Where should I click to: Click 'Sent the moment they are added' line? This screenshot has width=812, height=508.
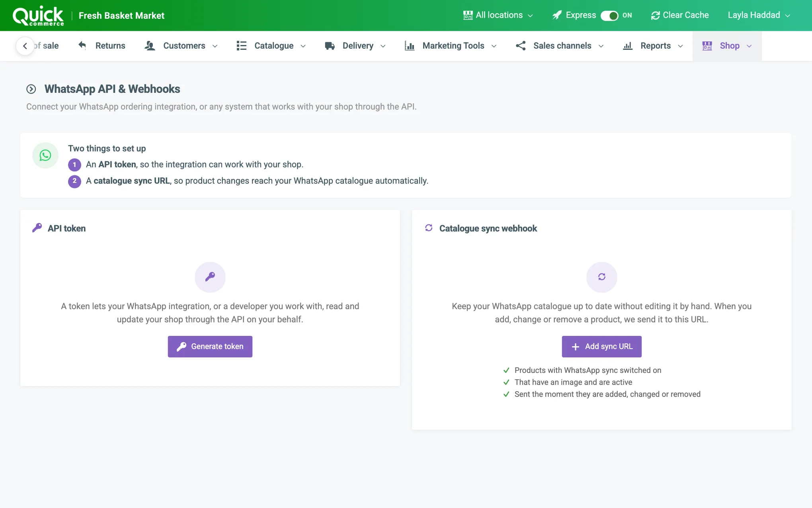click(607, 394)
